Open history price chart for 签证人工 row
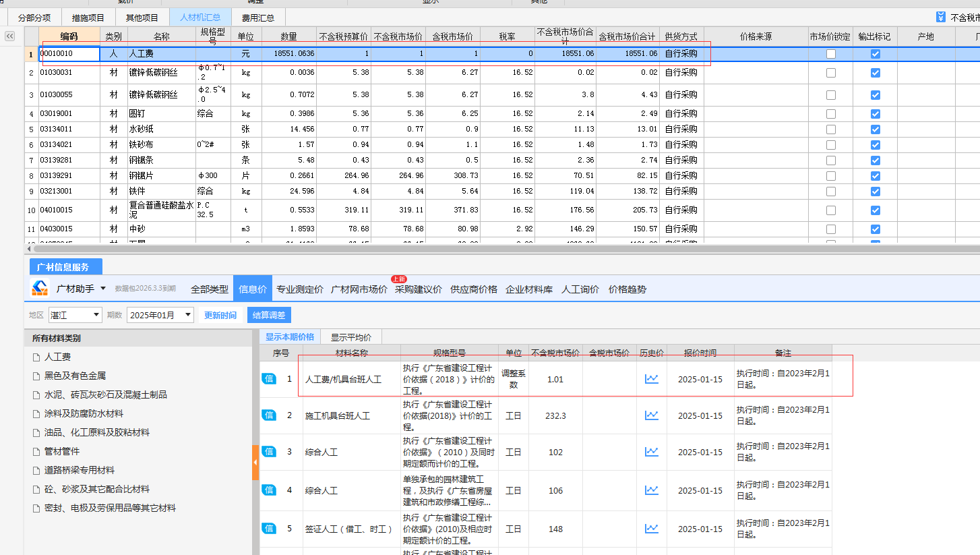Screen dimensions: 980x555 click(x=651, y=529)
